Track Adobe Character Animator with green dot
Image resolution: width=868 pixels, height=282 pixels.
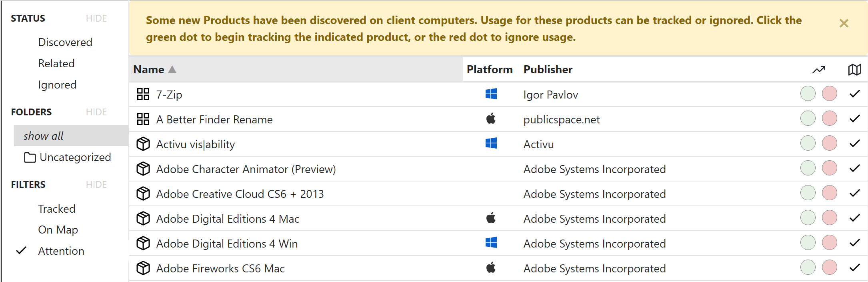point(808,168)
